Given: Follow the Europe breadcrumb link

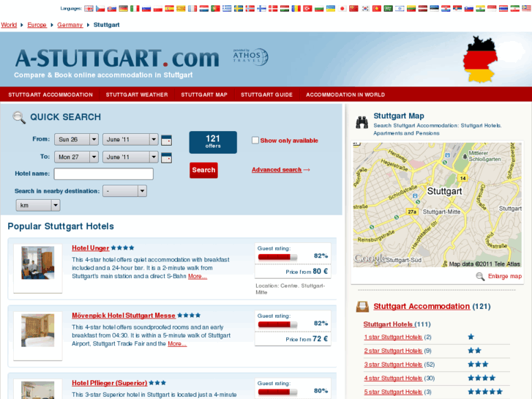Looking at the screenshot, I should (x=37, y=25).
